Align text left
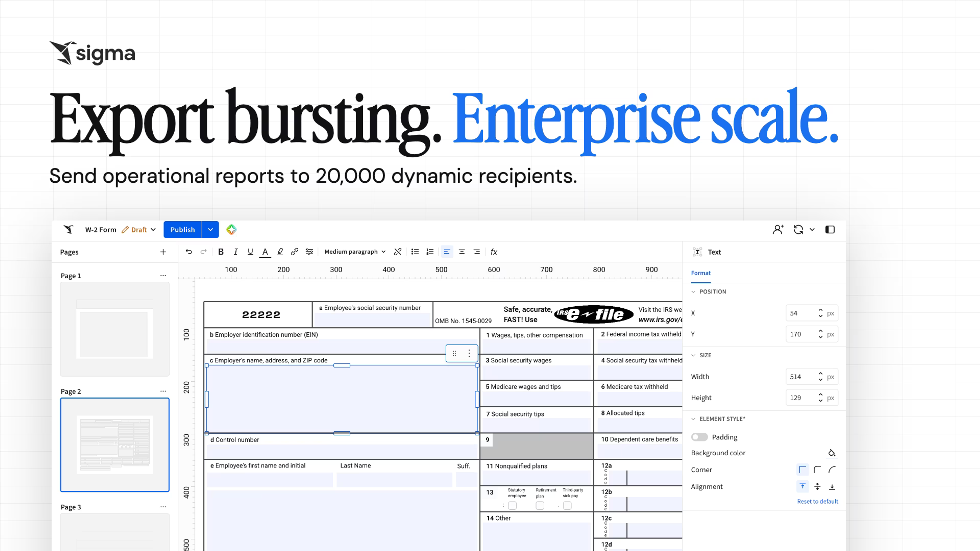980x551 pixels. tap(447, 252)
